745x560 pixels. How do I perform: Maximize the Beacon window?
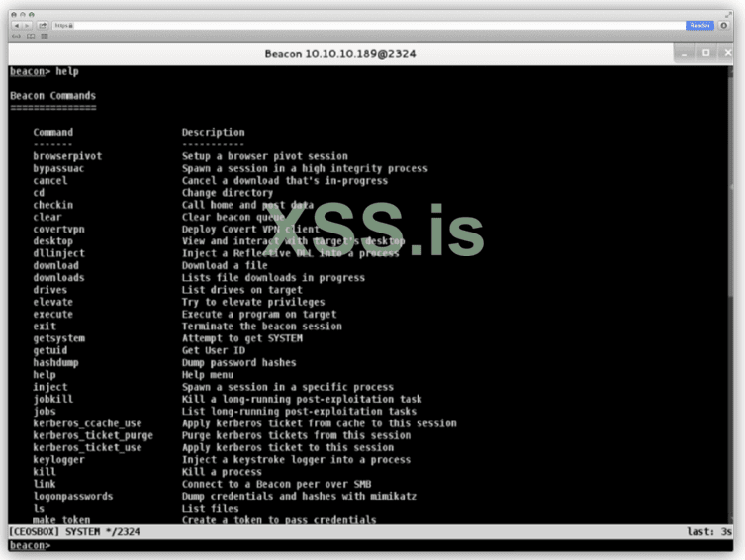click(706, 53)
